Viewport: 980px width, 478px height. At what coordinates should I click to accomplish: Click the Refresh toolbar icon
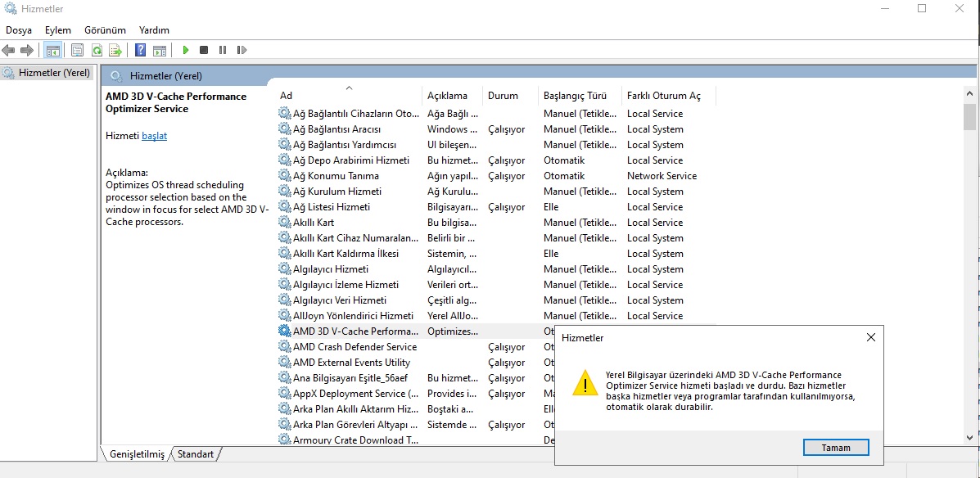tap(97, 50)
